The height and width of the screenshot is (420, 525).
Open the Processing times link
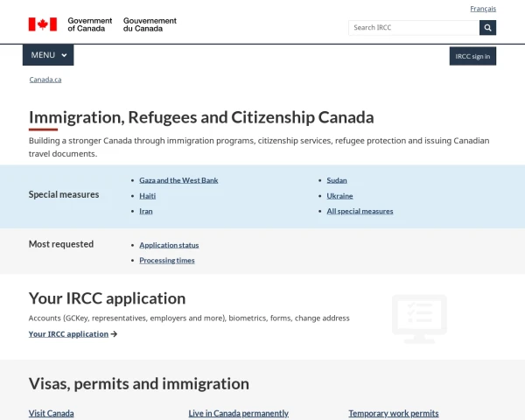point(167,261)
